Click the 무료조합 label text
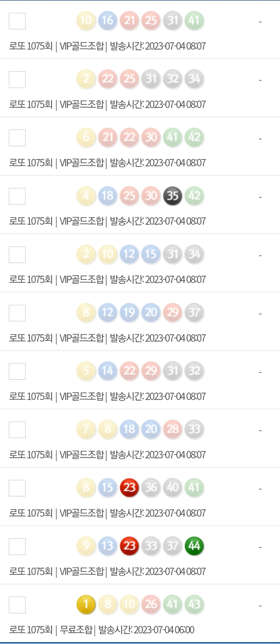 click(x=76, y=630)
